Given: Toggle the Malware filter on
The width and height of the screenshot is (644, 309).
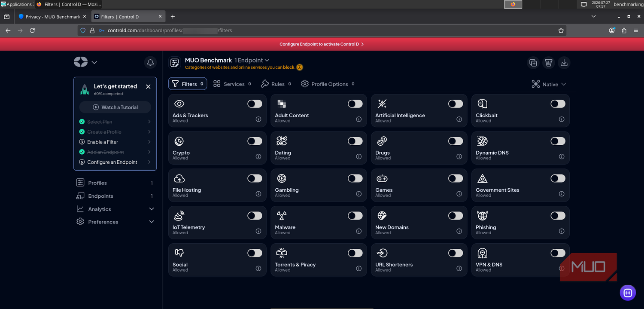Looking at the screenshot, I should [x=355, y=216].
